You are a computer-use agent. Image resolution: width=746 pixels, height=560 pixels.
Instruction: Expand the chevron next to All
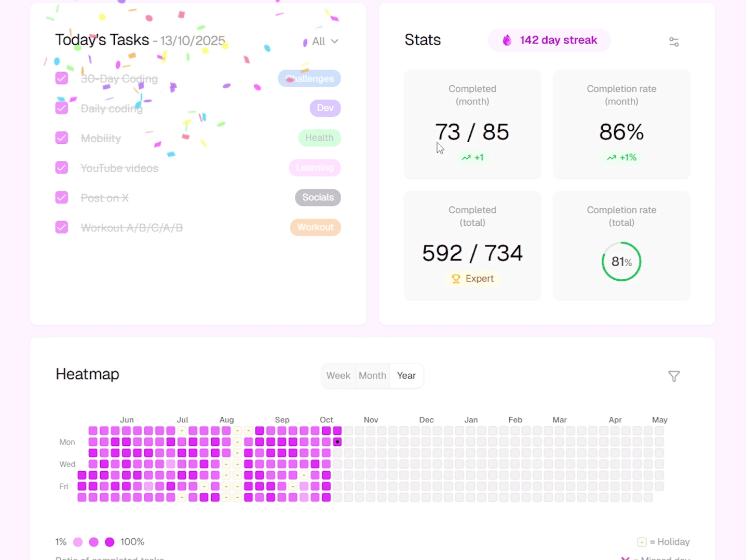click(335, 42)
